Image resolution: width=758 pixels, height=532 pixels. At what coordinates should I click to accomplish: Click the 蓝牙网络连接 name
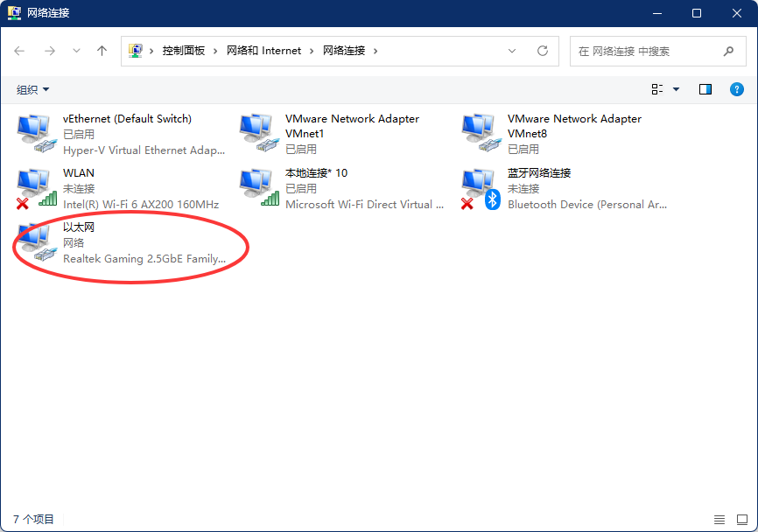(539, 173)
